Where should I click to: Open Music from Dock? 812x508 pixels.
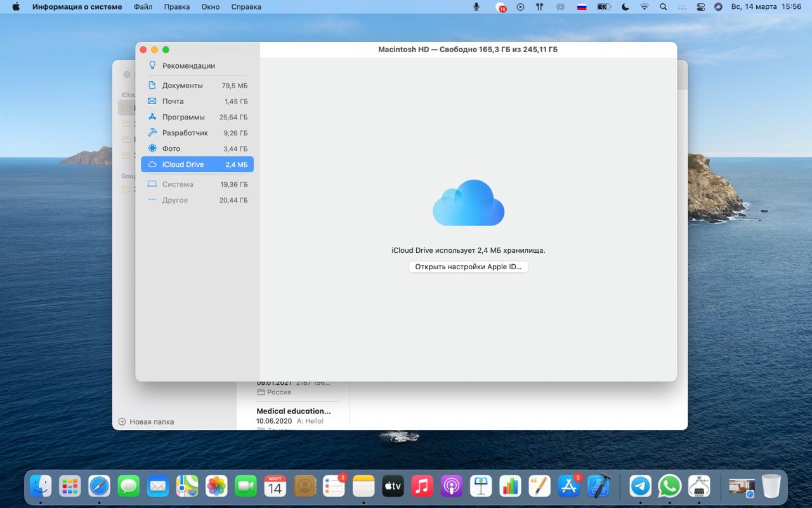[x=422, y=486]
